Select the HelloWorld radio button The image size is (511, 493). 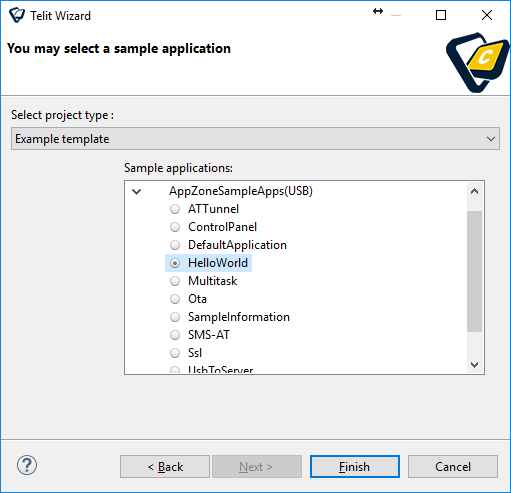pyautogui.click(x=175, y=263)
